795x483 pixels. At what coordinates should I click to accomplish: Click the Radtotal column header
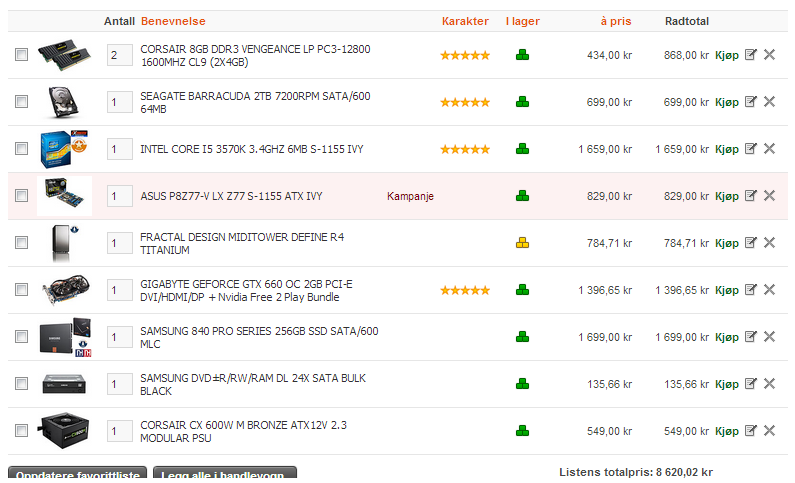coord(686,21)
